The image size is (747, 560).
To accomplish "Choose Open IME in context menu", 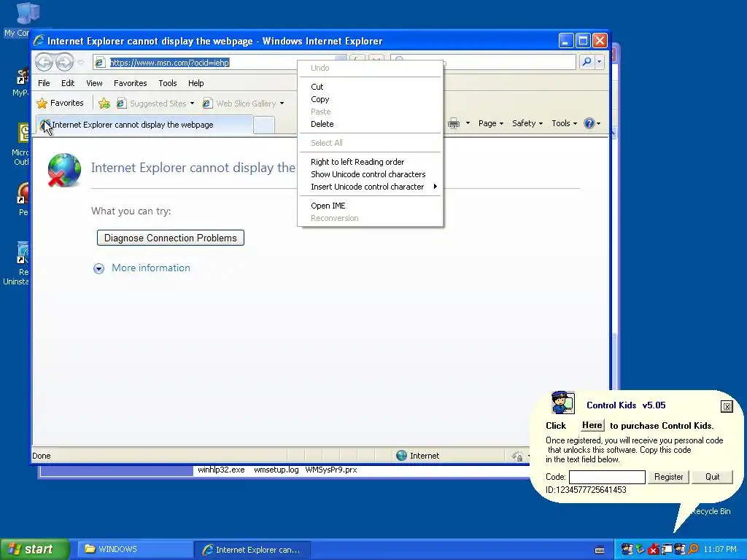I will pos(370,206).
